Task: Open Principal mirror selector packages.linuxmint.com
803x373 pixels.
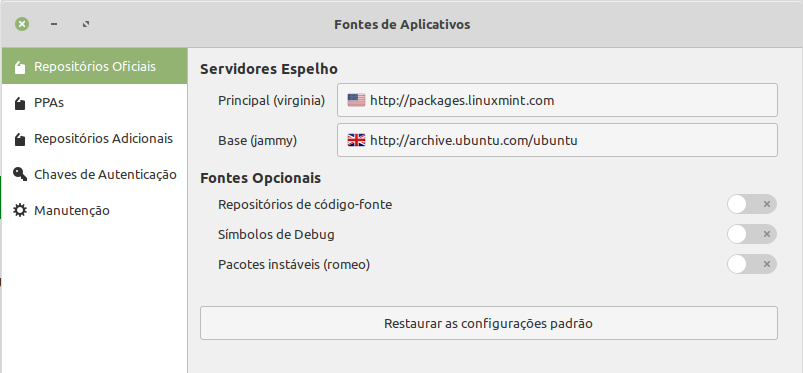Action: click(557, 100)
